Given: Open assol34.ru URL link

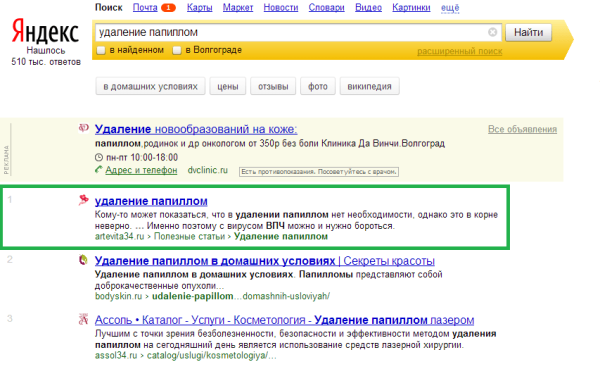Looking at the screenshot, I should coord(116,356).
